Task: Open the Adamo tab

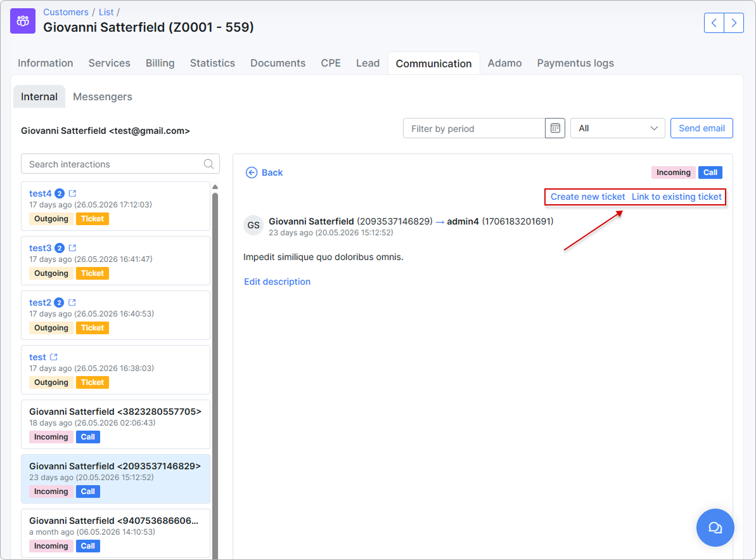Action: (504, 63)
